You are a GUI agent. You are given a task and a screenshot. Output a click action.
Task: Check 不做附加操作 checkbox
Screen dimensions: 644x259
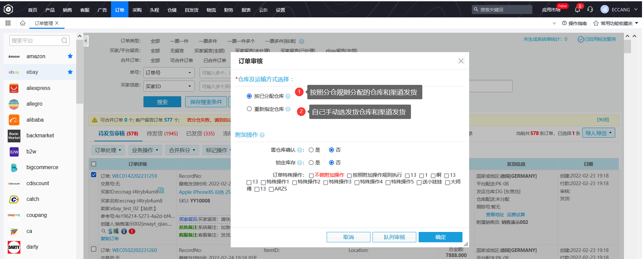311,175
